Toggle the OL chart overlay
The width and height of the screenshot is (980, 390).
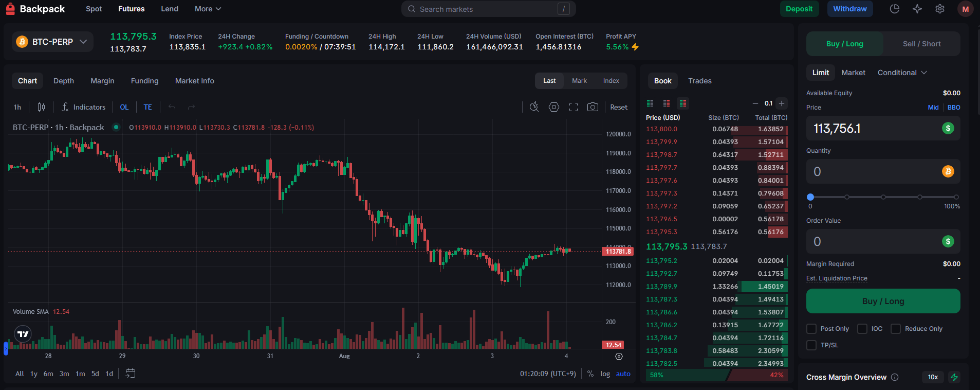[x=124, y=107]
